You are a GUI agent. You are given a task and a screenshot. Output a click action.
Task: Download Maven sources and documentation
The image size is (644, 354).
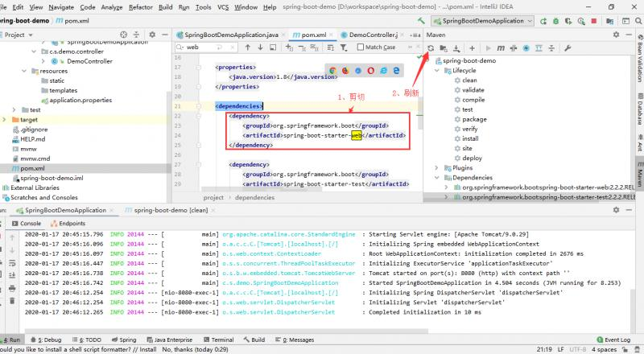pyautogui.click(x=456, y=48)
